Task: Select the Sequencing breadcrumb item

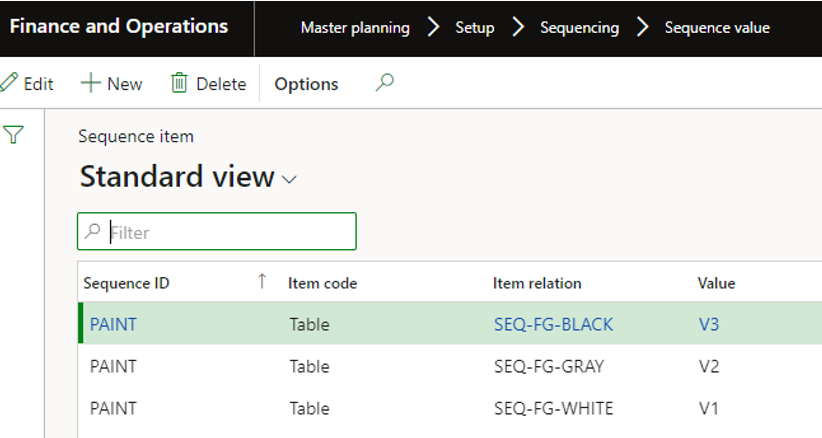Action: point(579,27)
